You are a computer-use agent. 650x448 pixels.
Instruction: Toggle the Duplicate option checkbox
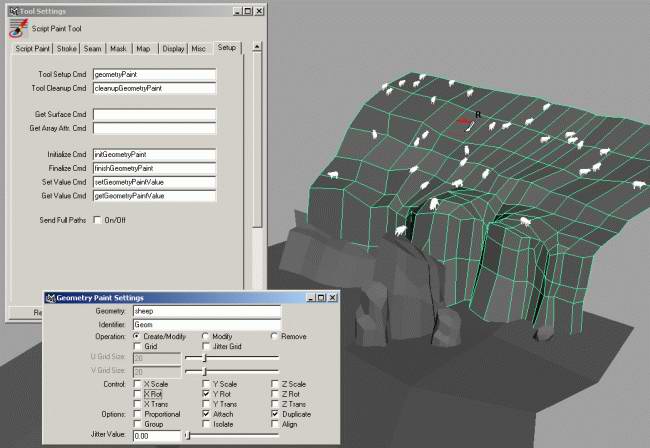click(275, 414)
